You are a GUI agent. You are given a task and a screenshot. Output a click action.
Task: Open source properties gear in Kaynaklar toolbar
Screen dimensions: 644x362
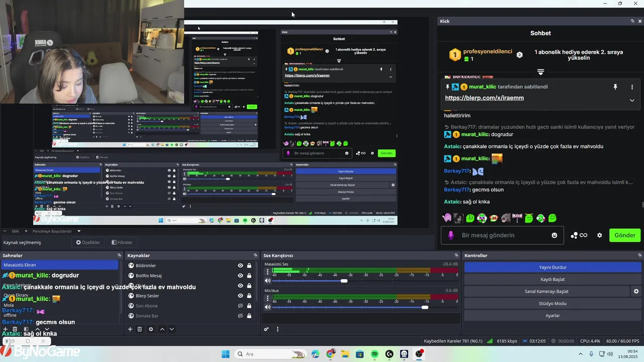[x=151, y=329]
